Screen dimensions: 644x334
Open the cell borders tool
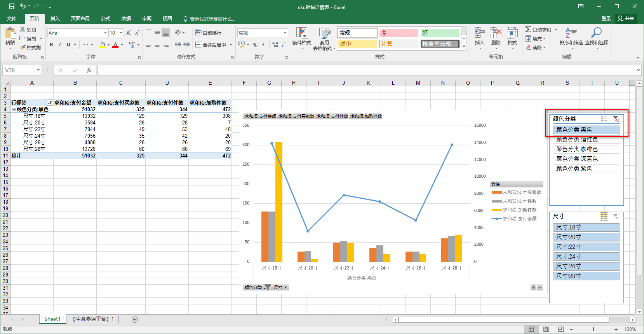coord(85,45)
